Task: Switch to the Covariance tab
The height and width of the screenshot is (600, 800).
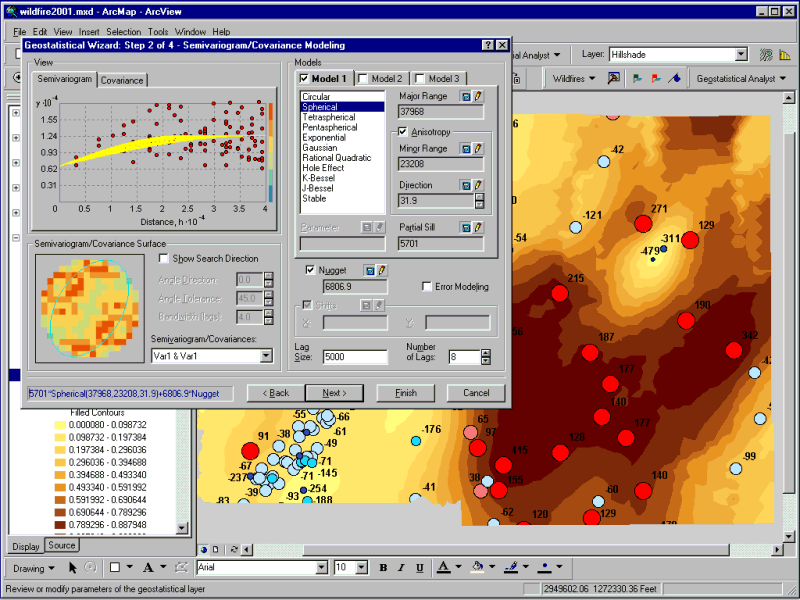Action: click(x=122, y=80)
